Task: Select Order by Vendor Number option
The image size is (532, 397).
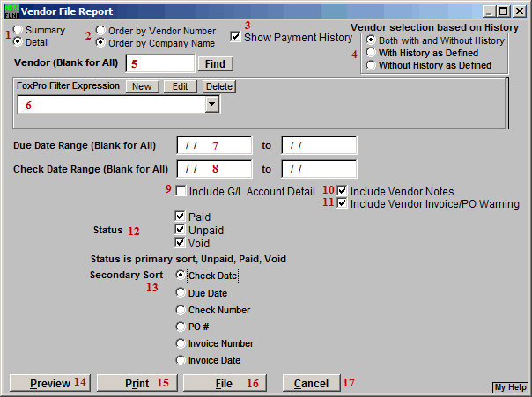Action: (x=101, y=30)
